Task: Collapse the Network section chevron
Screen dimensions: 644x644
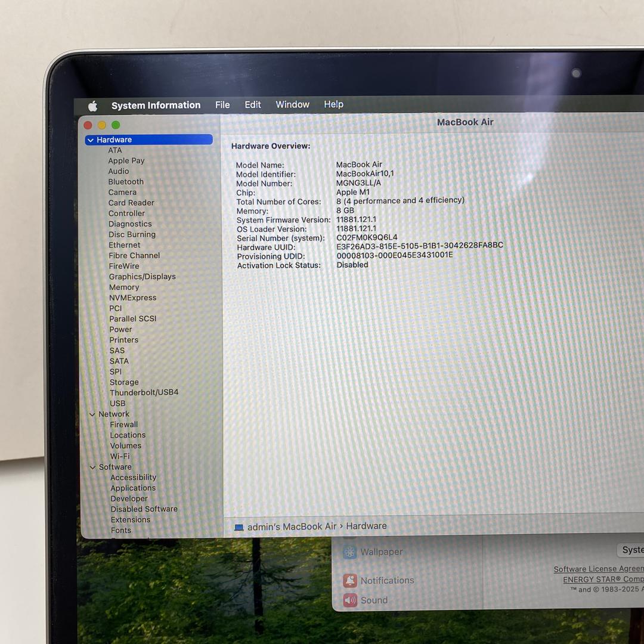Action: click(92, 414)
